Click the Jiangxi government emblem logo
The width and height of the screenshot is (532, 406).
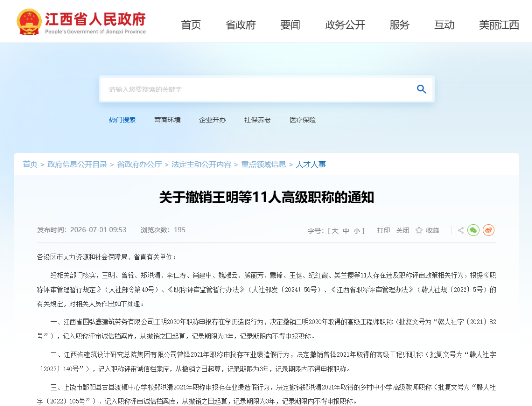(x=29, y=22)
